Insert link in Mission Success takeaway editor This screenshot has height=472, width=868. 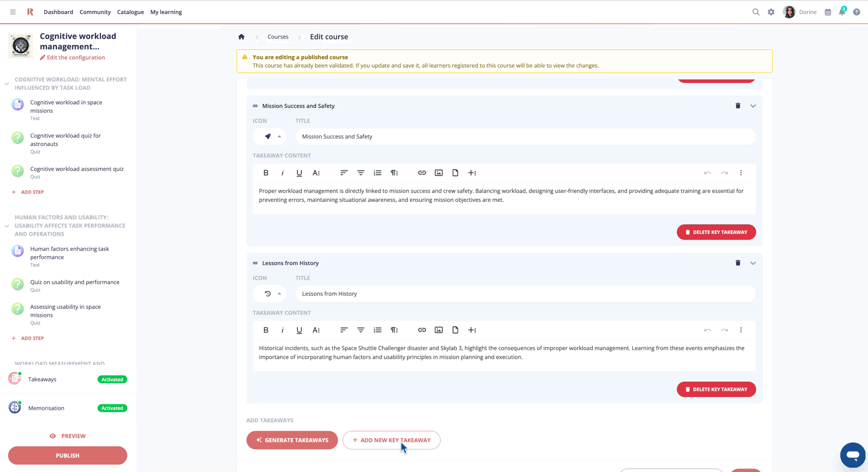pos(422,173)
